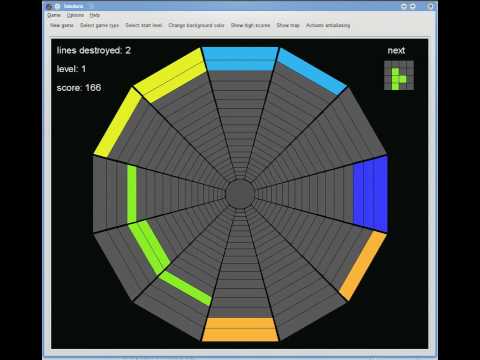Click Select game type toolbar button
Viewport: 480px width, 360px height.
pos(99,25)
